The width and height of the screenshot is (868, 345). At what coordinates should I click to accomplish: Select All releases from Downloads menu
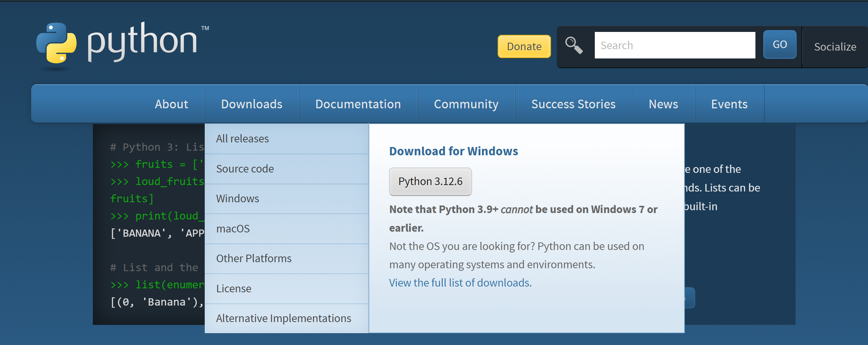pos(242,138)
